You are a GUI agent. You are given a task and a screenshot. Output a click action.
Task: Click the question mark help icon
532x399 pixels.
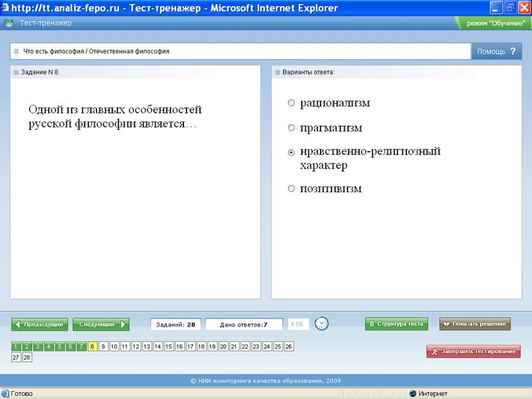click(513, 51)
